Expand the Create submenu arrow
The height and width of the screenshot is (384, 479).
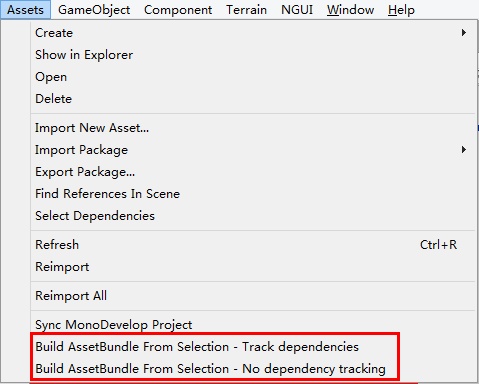tap(464, 33)
